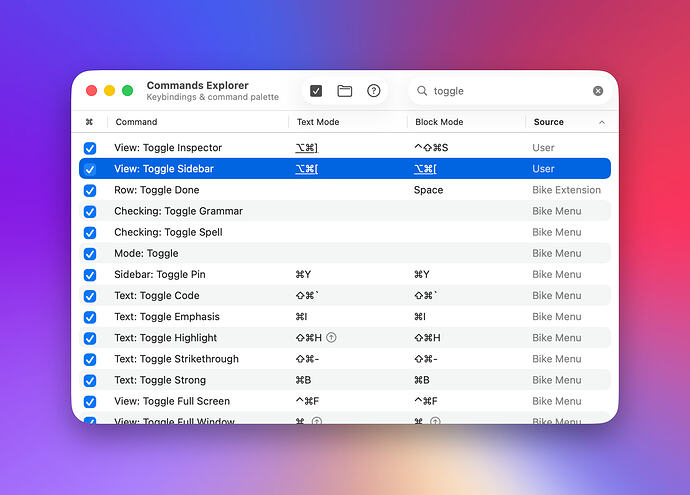Screen dimensions: 690x495
Task: Toggle the Row: Toggle Done checkbox
Action: click(x=90, y=191)
